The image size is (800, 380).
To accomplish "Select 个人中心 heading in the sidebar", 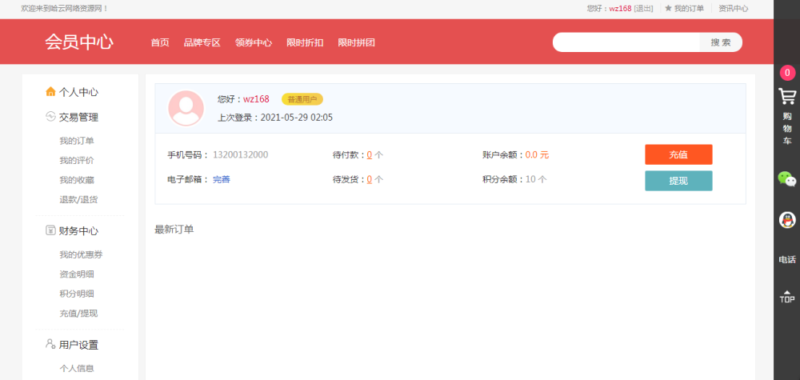I will point(79,92).
